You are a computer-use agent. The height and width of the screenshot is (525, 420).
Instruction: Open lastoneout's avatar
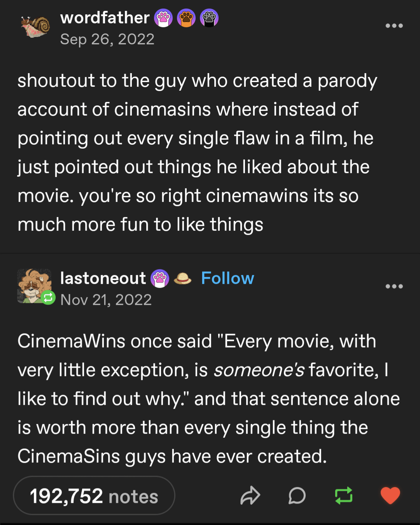point(33,284)
